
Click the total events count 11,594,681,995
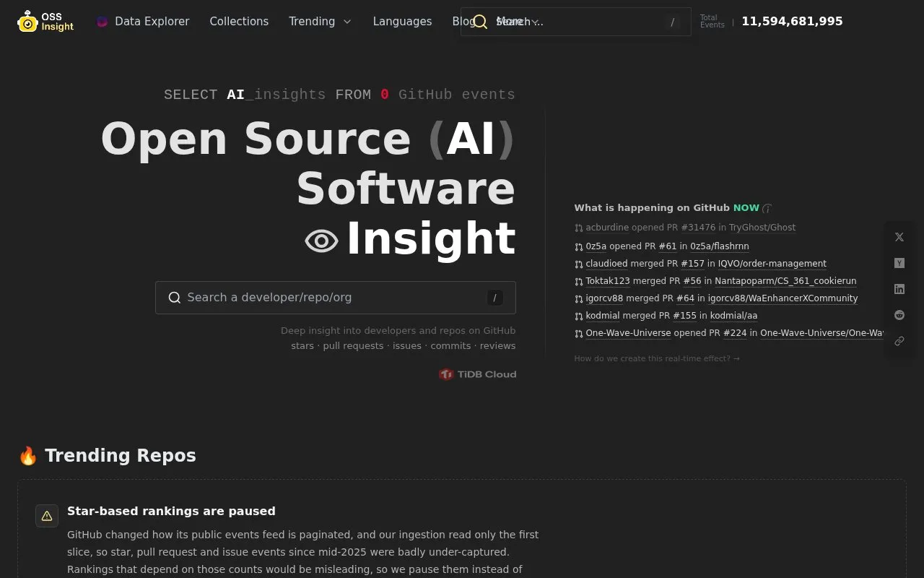click(792, 22)
